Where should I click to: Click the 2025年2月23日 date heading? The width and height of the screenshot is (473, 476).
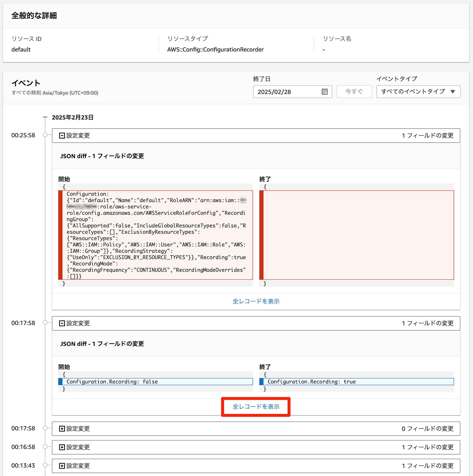point(73,117)
